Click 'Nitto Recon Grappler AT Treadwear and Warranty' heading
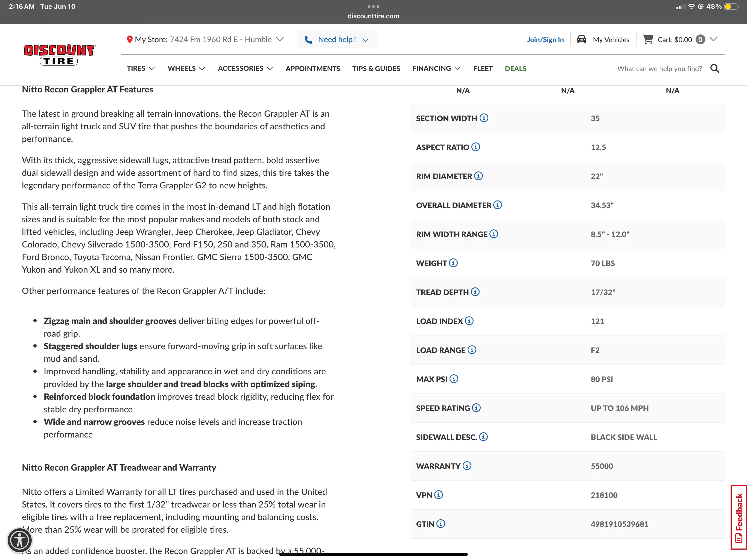The width and height of the screenshot is (747, 560). [x=119, y=468]
